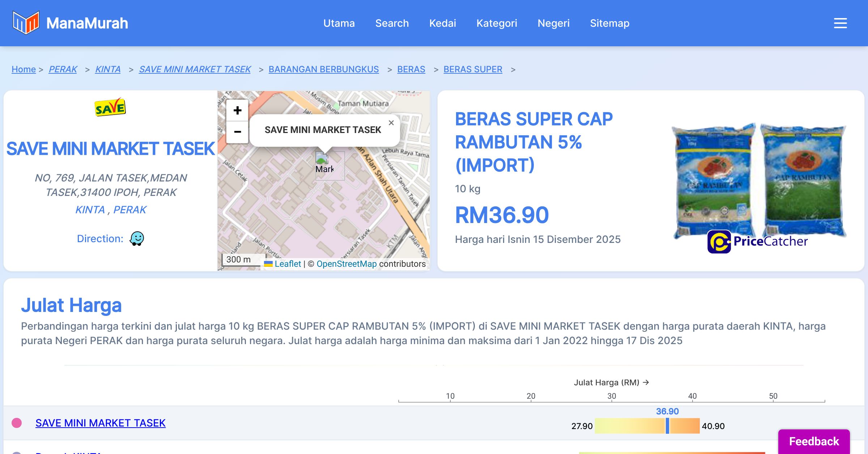Open SAVE MINI MARKET TASEK price row link
The height and width of the screenshot is (454, 868).
(101, 423)
